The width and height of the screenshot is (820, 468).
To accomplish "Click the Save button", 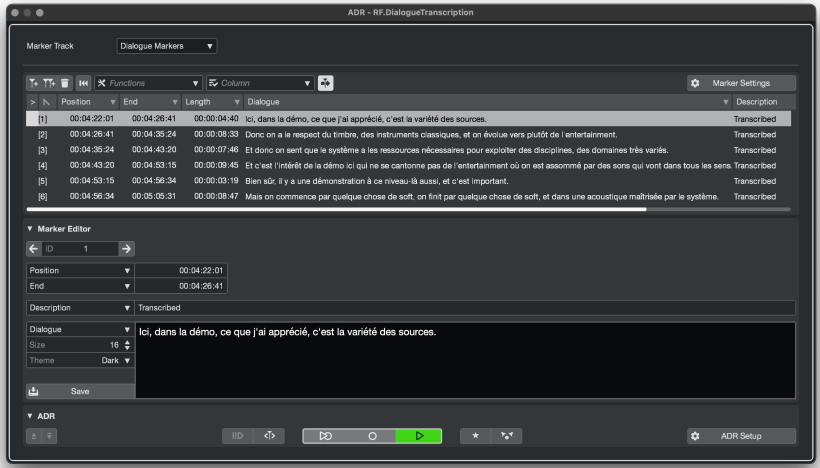I will 79,392.
